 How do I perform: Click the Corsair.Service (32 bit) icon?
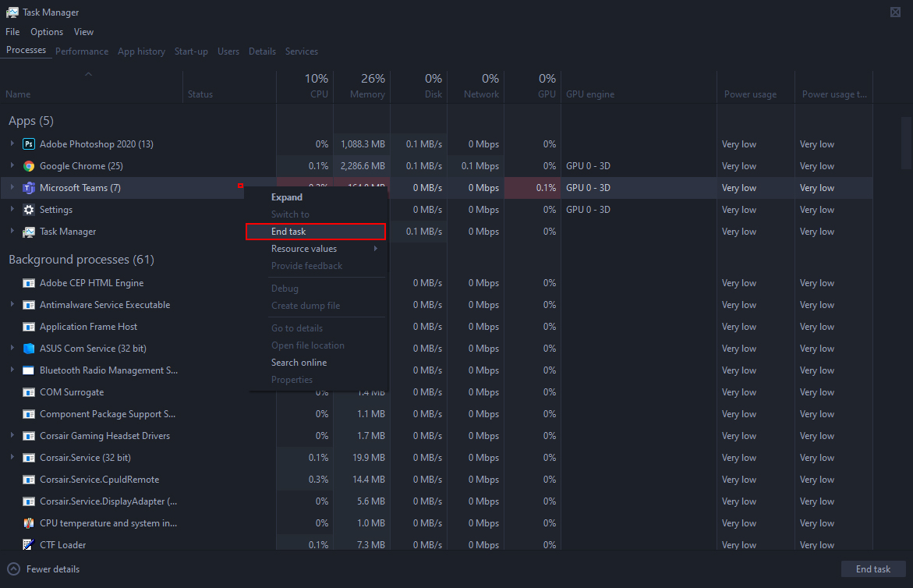[29, 458]
